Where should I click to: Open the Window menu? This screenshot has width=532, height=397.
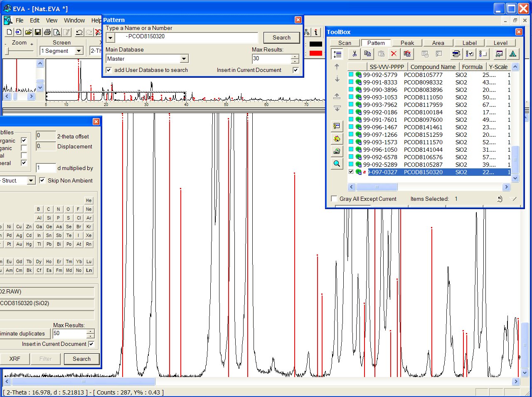[x=74, y=20]
